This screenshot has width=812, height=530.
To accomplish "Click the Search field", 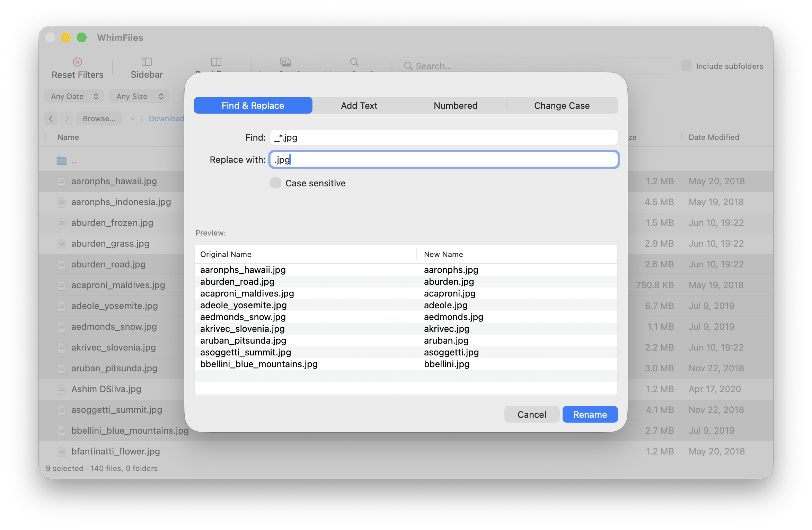I will [537, 66].
